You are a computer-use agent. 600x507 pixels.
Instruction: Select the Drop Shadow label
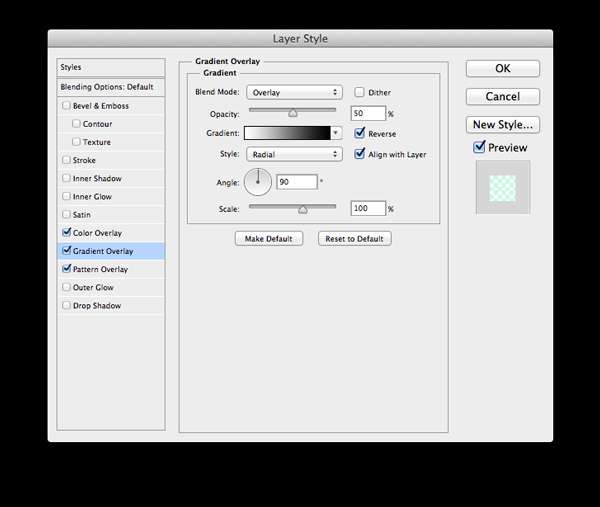pos(97,306)
